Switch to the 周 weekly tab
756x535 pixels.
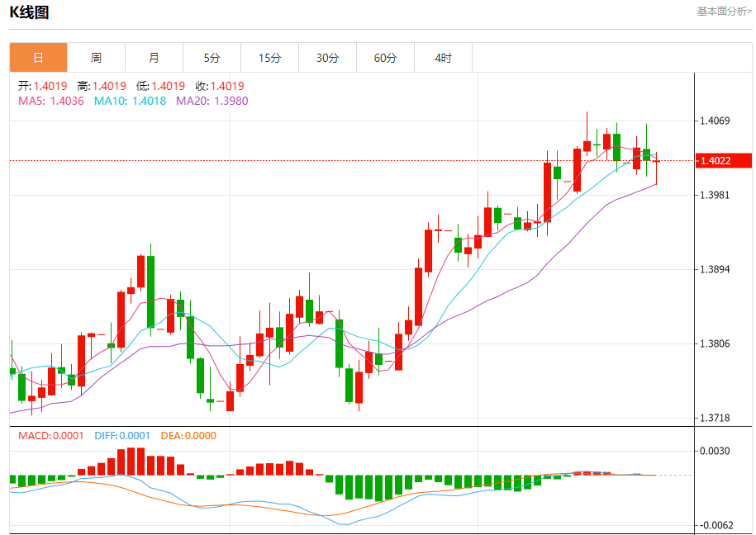click(x=96, y=58)
